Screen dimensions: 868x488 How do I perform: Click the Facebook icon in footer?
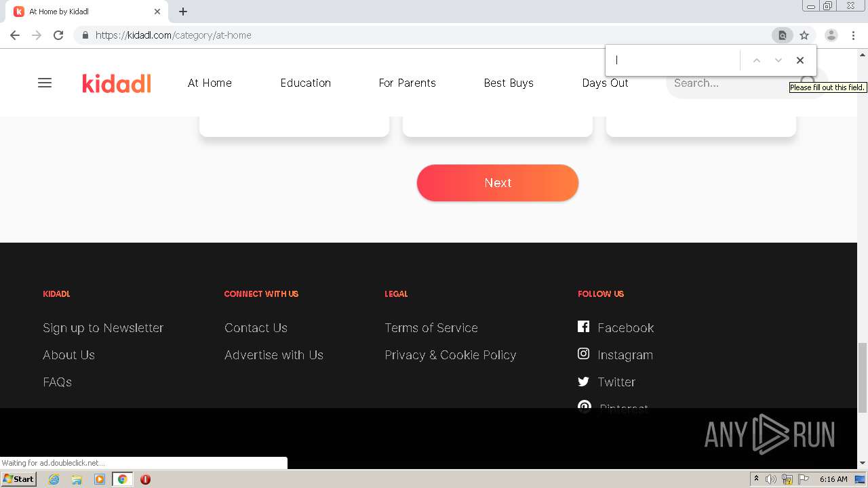tap(583, 327)
